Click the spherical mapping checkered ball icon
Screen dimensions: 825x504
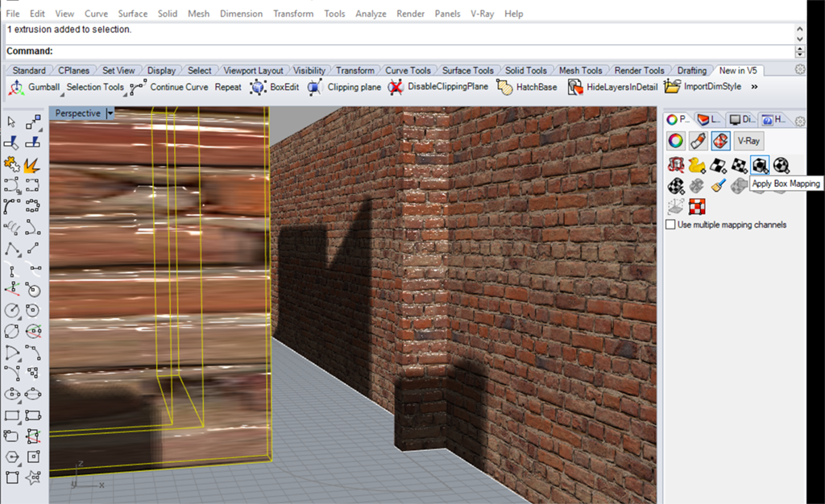click(x=781, y=165)
